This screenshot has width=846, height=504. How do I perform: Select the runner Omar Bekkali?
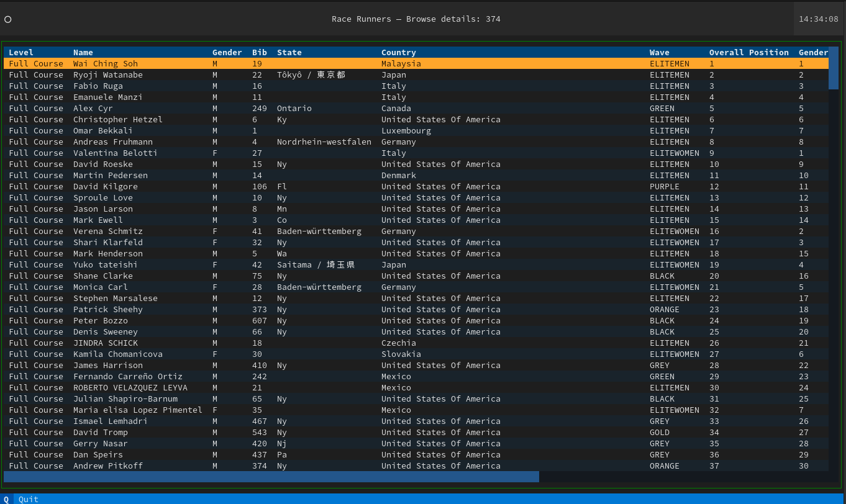click(416, 131)
